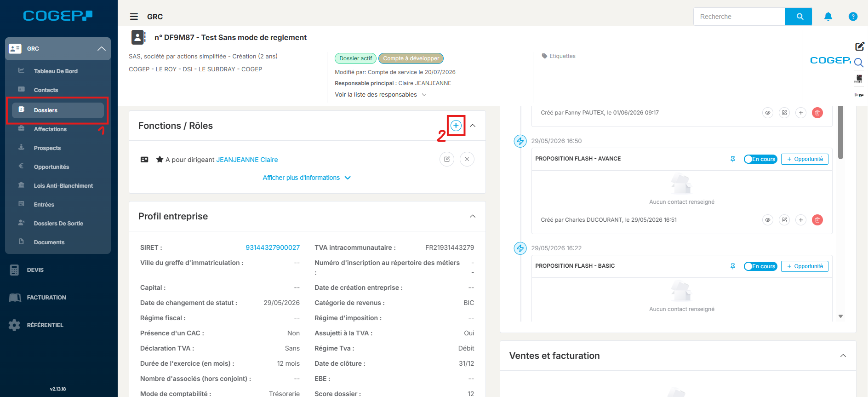Image resolution: width=868 pixels, height=397 pixels.
Task: Open the INSEE shortcut icon
Action: [x=858, y=79]
